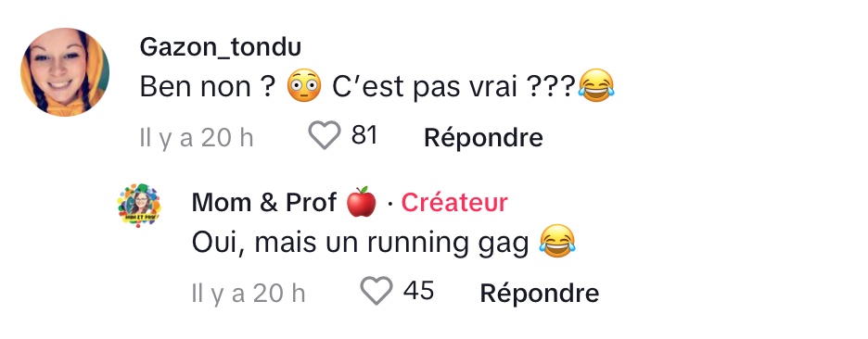This screenshot has width=868, height=339.
Task: Click the laughing emoji after 'running gag'
Action: click(x=557, y=241)
